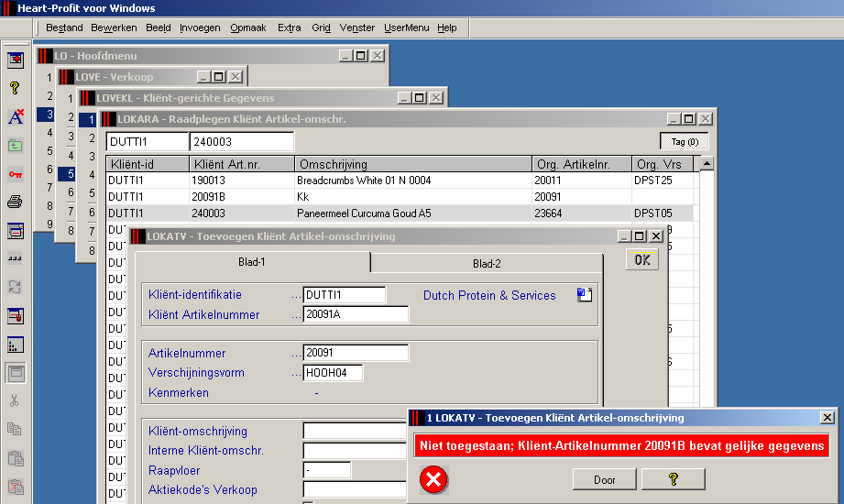Click the red error message text in dialog
Viewport: 844px width, 504px height.
tap(621, 446)
